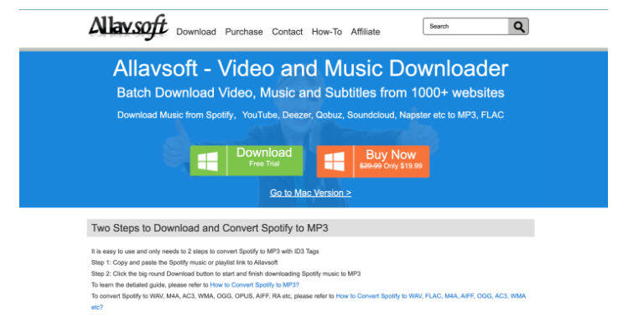644x317 pixels.
Task: Open the Download menu item
Action: click(x=196, y=32)
